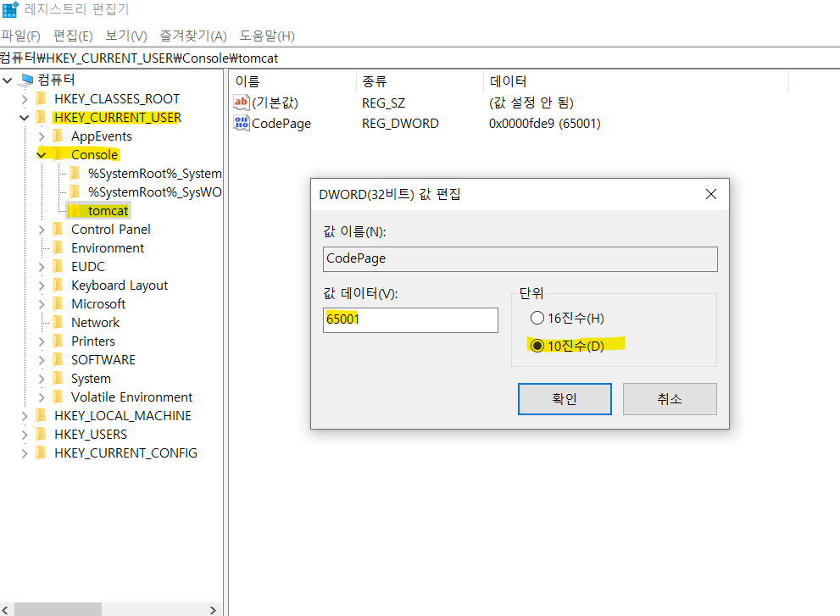Expand HKEY_LOCAL_MACHINE chevron
Image resolution: width=840 pixels, height=616 pixels.
(x=25, y=416)
